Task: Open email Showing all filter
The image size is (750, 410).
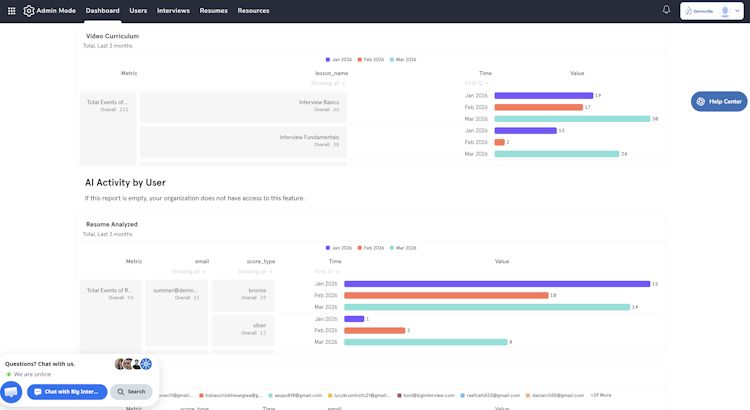Action: pos(189,272)
